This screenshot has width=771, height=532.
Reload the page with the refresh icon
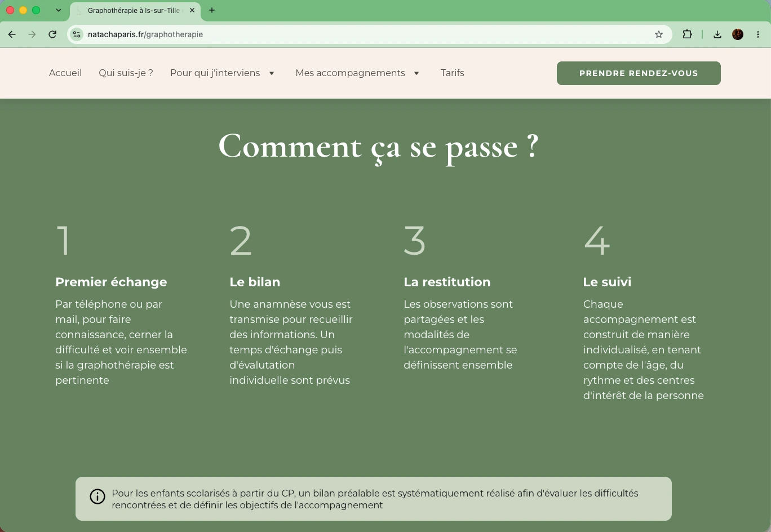(x=52, y=34)
